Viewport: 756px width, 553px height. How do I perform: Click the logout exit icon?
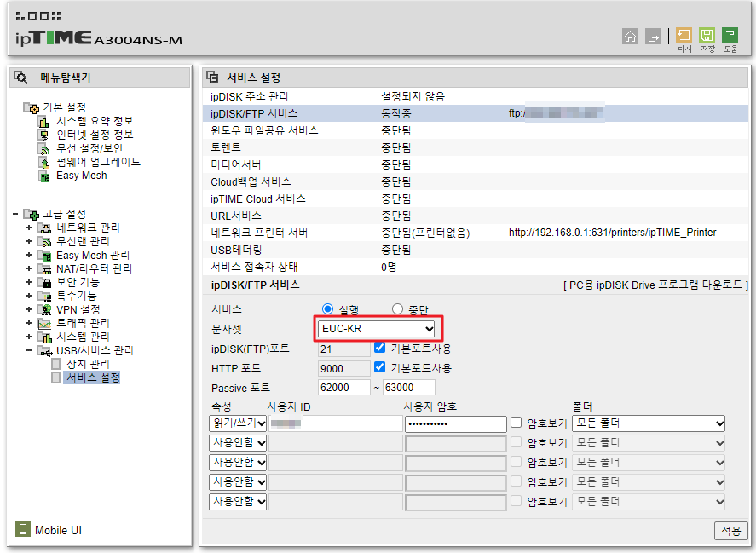pyautogui.click(x=653, y=36)
